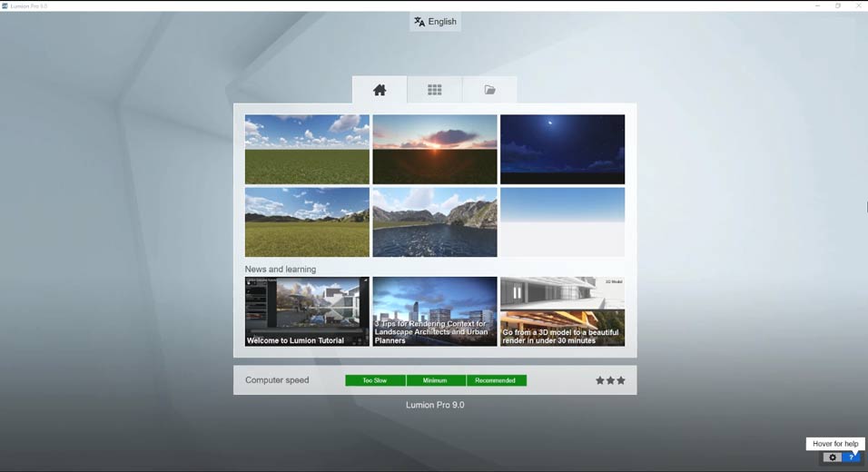This screenshot has height=472, width=868.
Task: Click the three star computer rating
Action: (610, 380)
